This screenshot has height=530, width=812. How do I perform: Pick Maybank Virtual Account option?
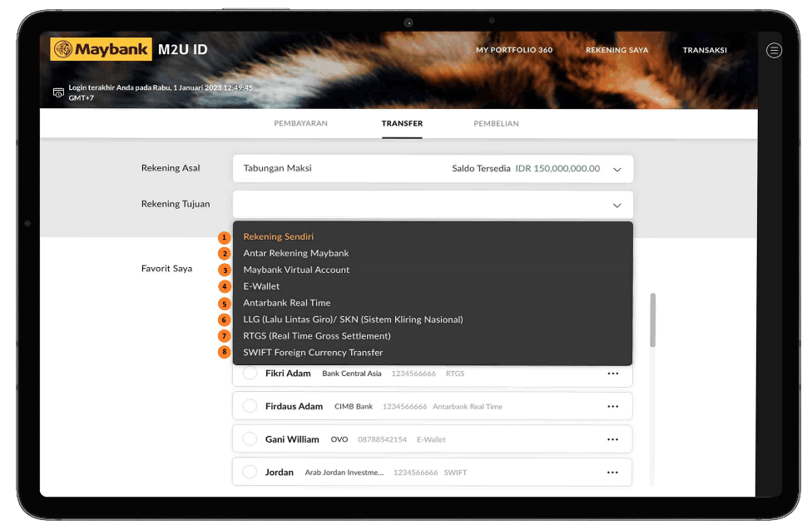pos(296,270)
